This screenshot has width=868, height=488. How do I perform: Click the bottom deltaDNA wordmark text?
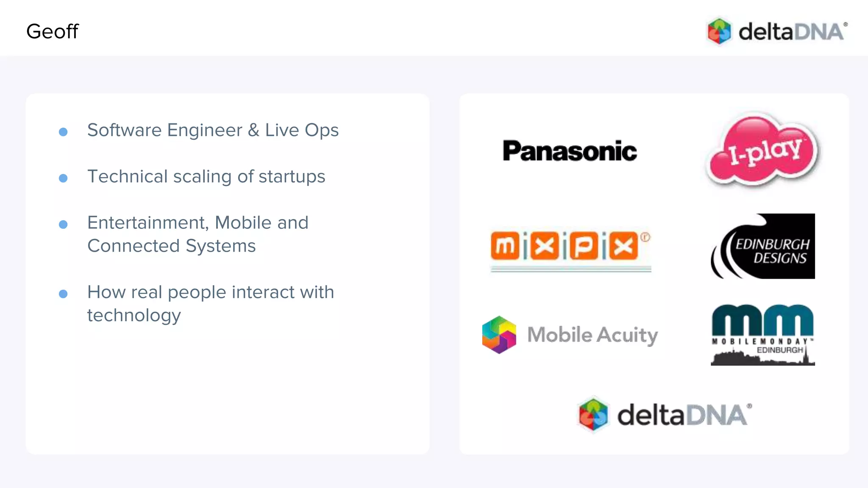[x=683, y=415]
